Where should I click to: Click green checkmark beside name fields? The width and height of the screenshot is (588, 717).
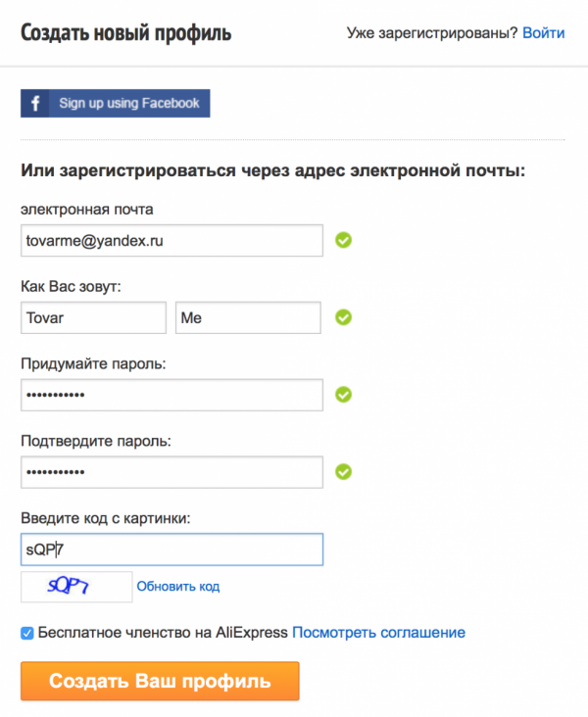(343, 317)
